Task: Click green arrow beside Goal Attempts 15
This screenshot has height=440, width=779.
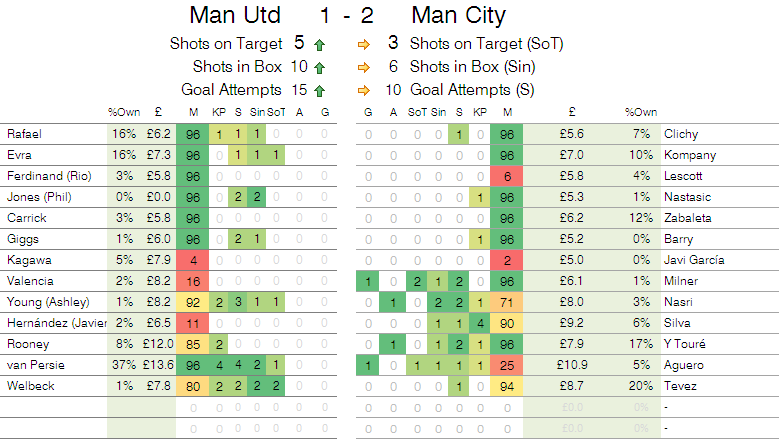Action: pos(319,89)
